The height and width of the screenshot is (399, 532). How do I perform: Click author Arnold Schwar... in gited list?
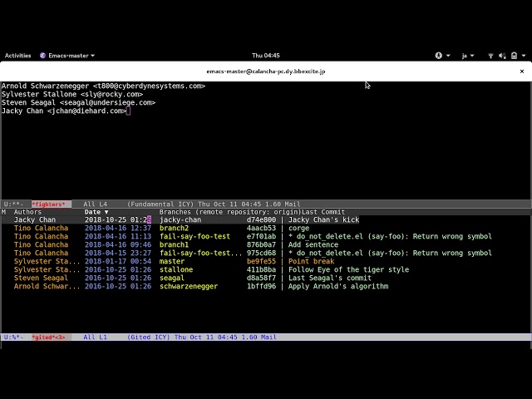[x=47, y=286]
